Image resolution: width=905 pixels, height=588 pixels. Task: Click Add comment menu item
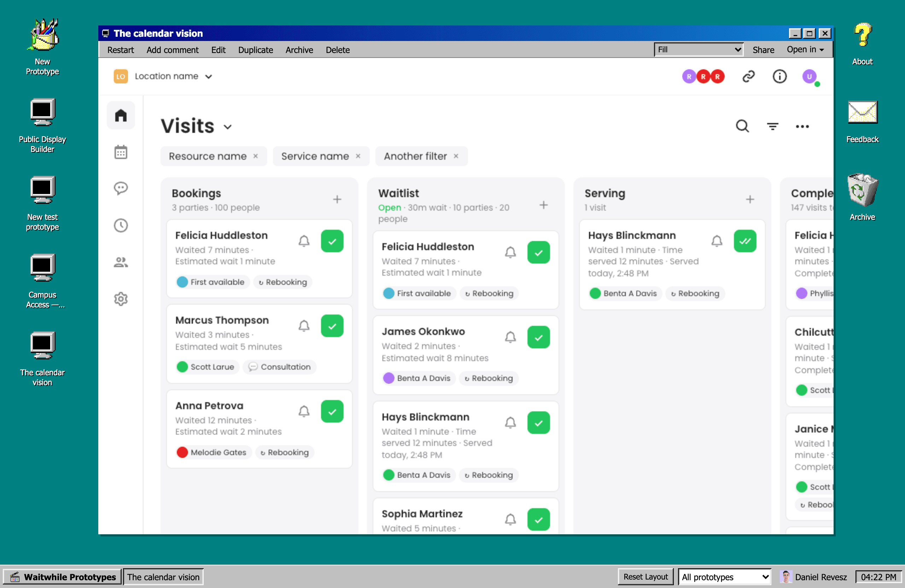click(172, 50)
